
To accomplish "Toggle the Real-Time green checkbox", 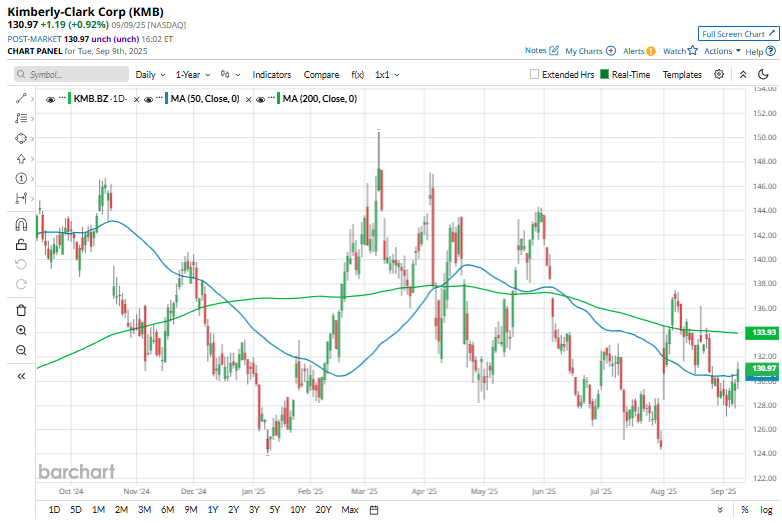I will click(604, 74).
